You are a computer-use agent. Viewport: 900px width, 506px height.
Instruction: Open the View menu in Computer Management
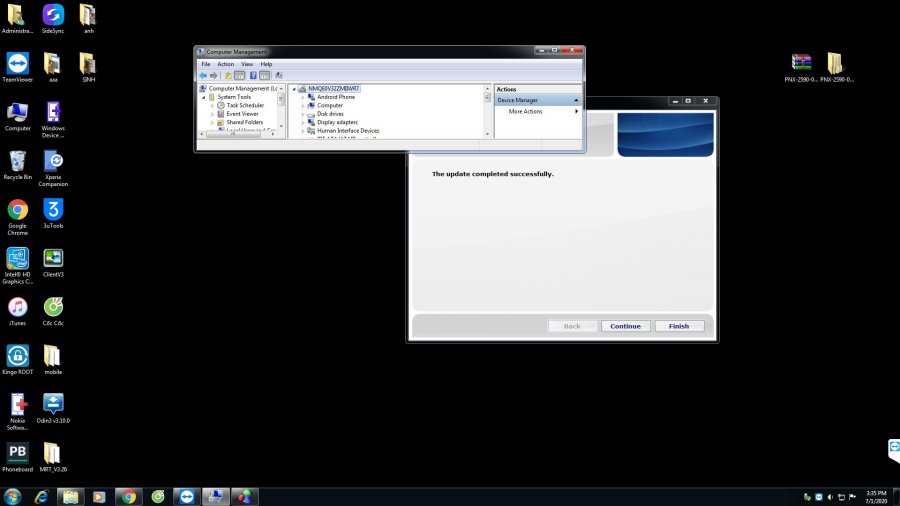point(246,64)
